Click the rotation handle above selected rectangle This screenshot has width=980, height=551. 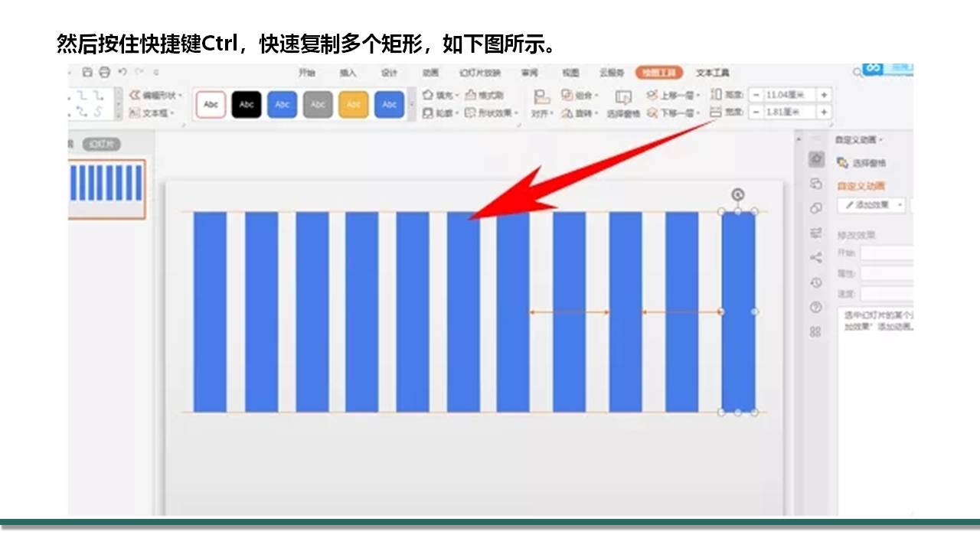pyautogui.click(x=738, y=194)
